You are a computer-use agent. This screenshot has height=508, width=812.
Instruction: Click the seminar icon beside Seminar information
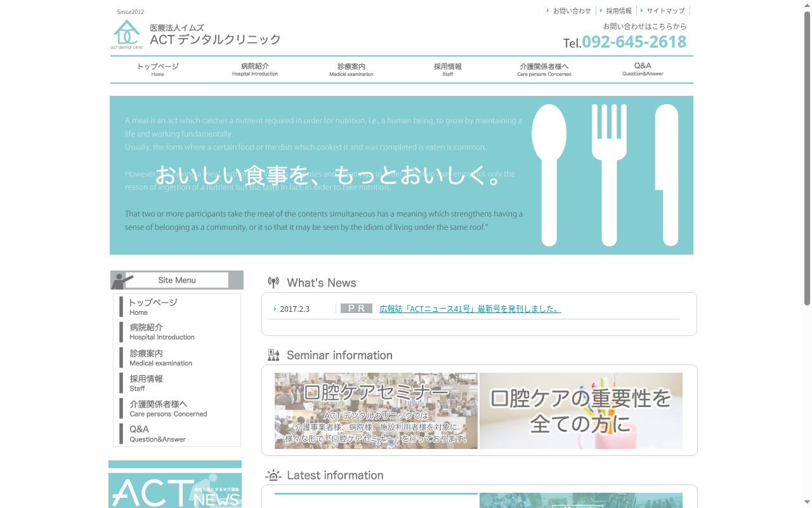273,355
